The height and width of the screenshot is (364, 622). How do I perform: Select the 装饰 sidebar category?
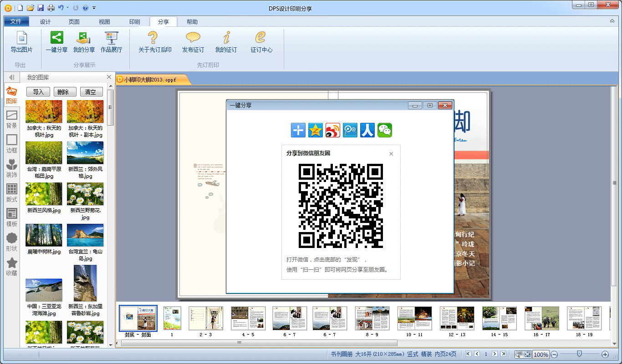(x=12, y=168)
